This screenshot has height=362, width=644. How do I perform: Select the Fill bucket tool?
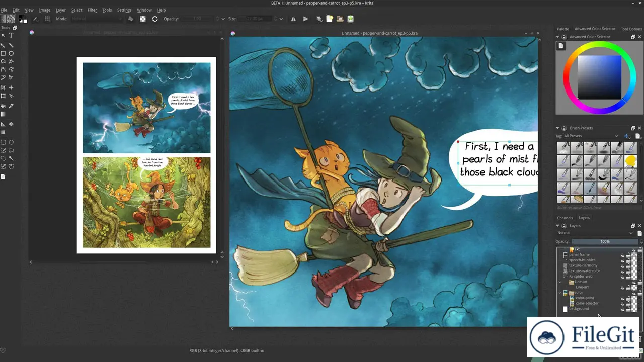click(x=3, y=106)
